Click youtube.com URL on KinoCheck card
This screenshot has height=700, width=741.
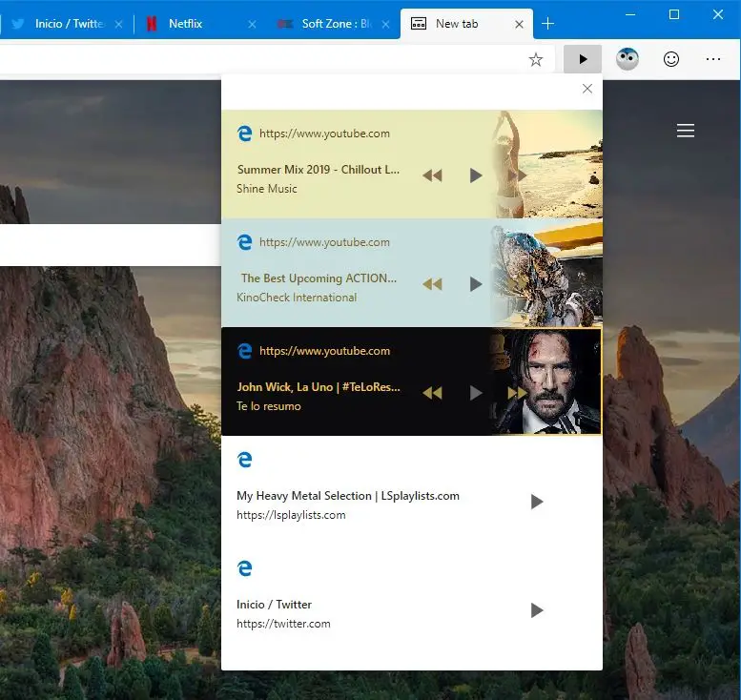coord(324,242)
